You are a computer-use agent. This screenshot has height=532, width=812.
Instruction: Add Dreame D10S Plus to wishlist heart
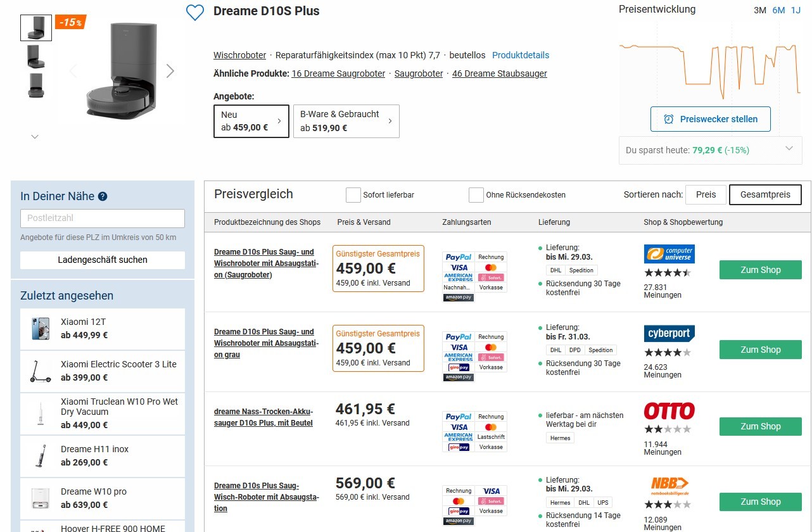[x=195, y=13]
